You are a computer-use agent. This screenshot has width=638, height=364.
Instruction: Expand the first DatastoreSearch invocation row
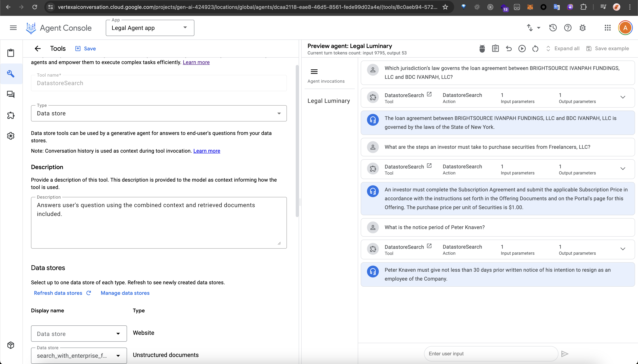[x=622, y=97]
